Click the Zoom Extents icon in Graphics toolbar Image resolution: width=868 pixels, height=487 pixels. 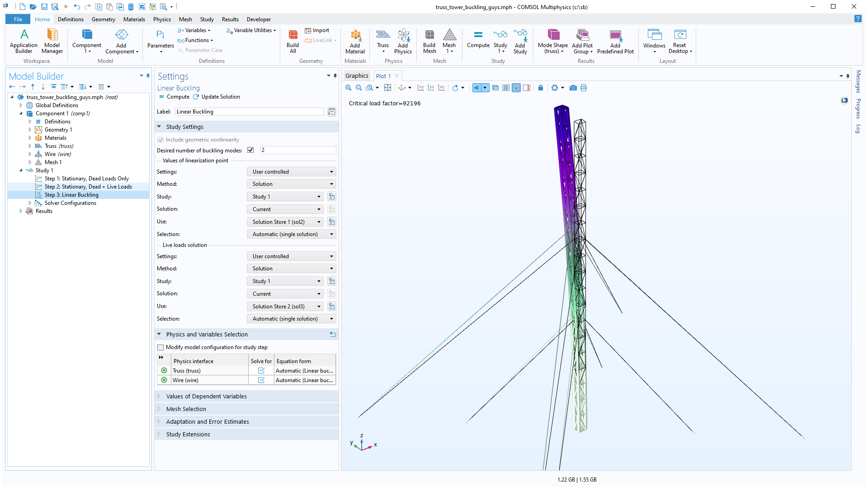[387, 88]
